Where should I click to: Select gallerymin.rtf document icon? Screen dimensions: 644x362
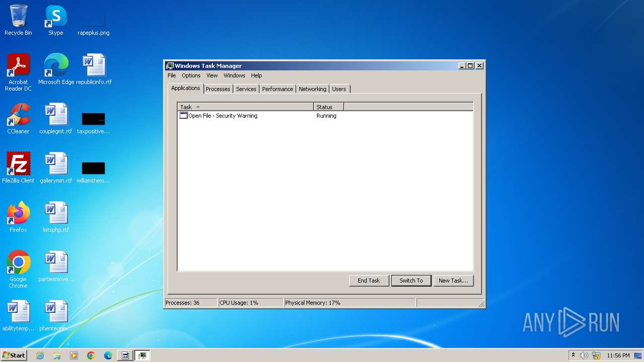pos(56,168)
